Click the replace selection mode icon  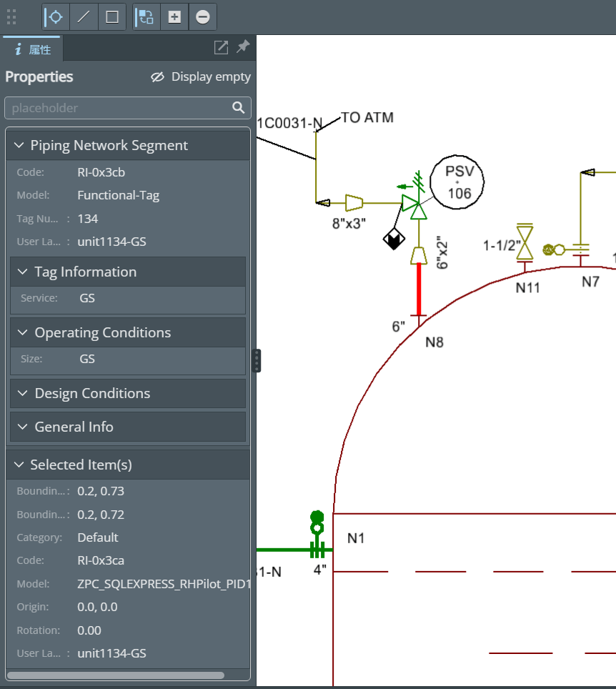tap(146, 17)
